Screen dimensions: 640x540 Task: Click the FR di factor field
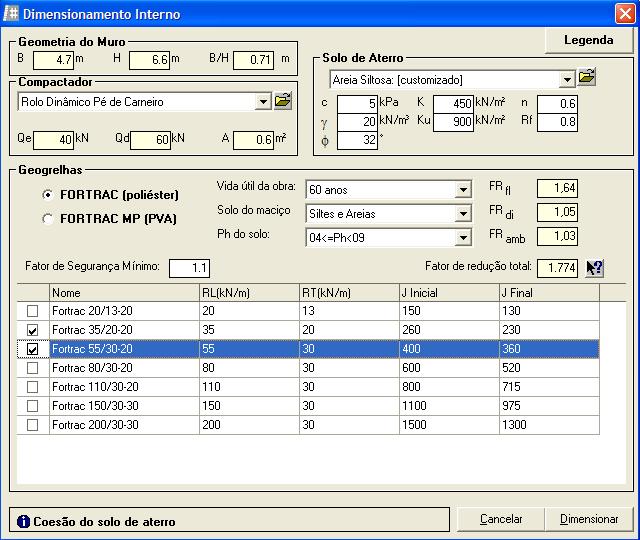pyautogui.click(x=558, y=212)
